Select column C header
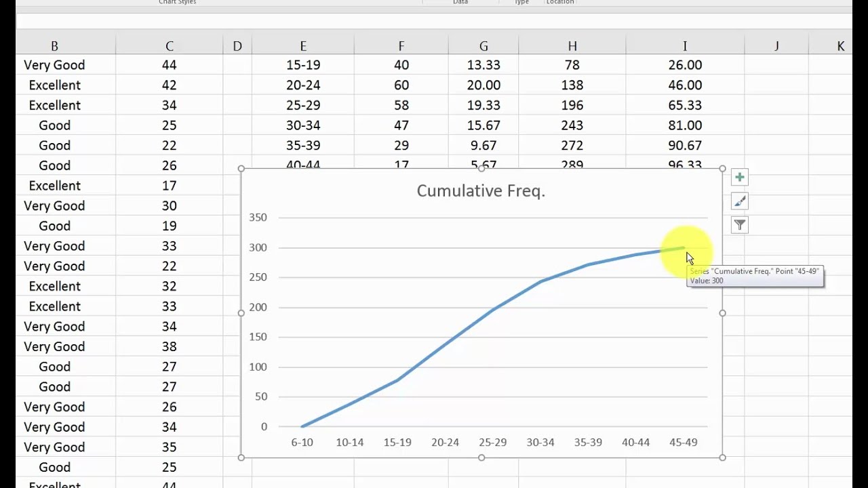 [x=170, y=46]
